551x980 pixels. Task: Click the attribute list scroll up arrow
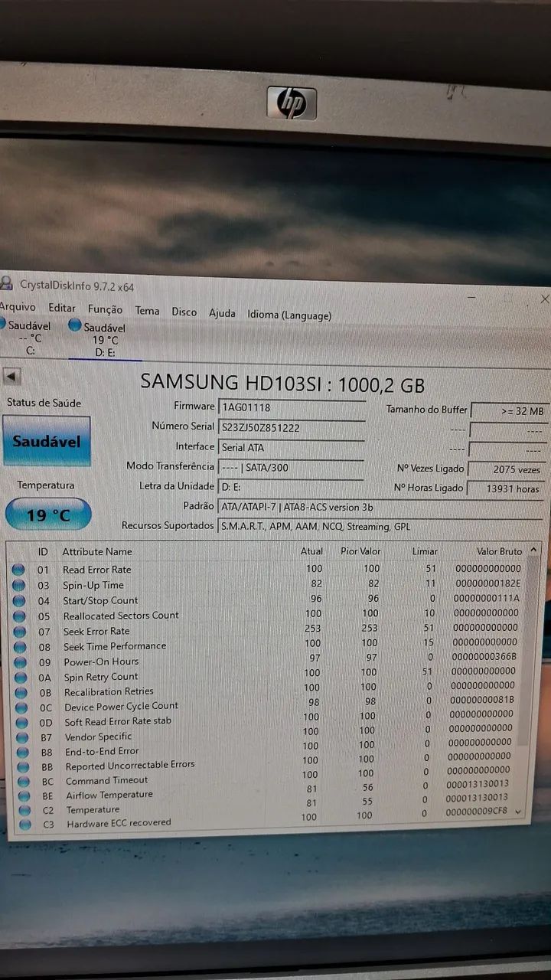[x=533, y=550]
